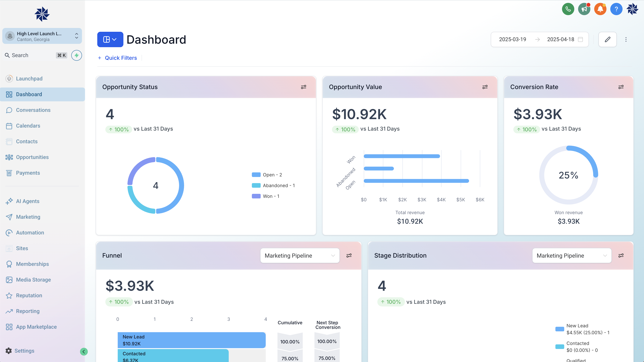Open Opportunity Status widget filter settings
Viewport: 644px width, 362px height.
pos(303,87)
